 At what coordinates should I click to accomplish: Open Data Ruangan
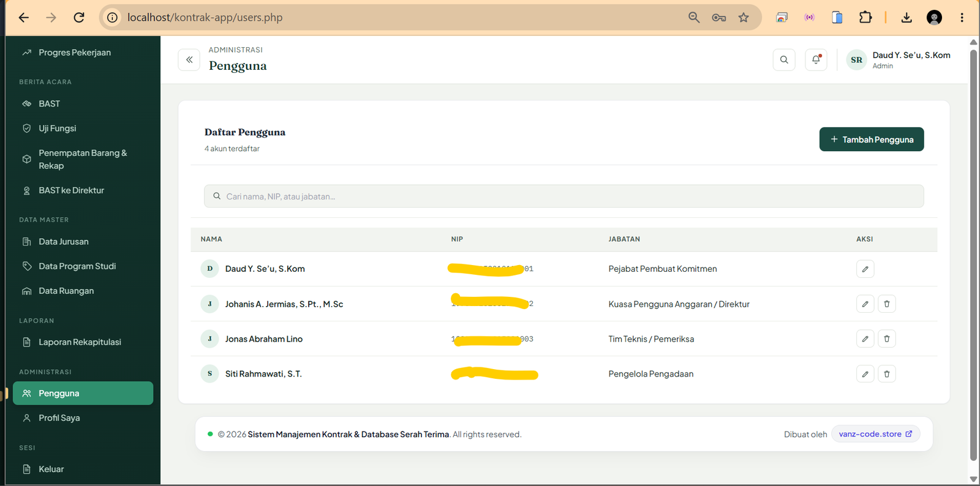click(x=83, y=291)
